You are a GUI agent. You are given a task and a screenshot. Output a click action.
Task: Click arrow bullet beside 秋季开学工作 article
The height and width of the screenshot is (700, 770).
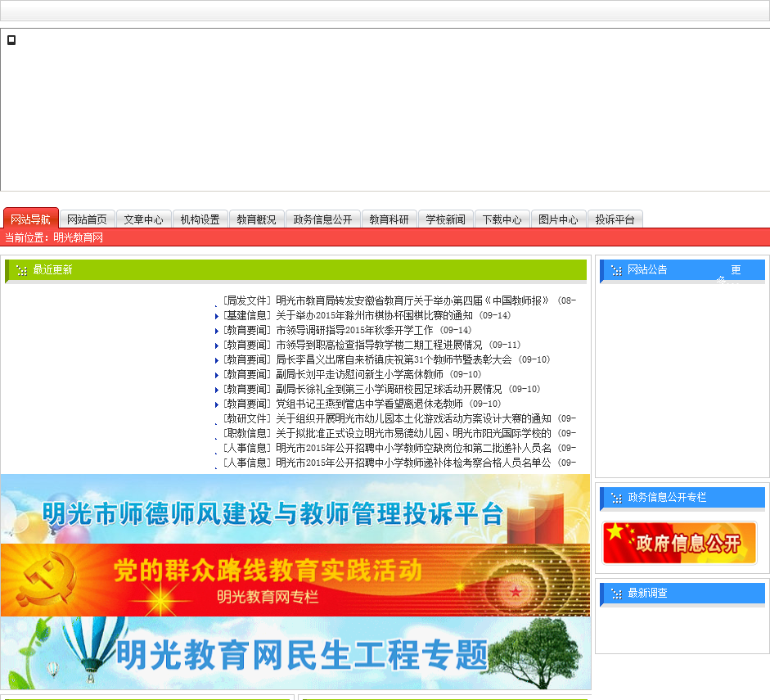[217, 331]
